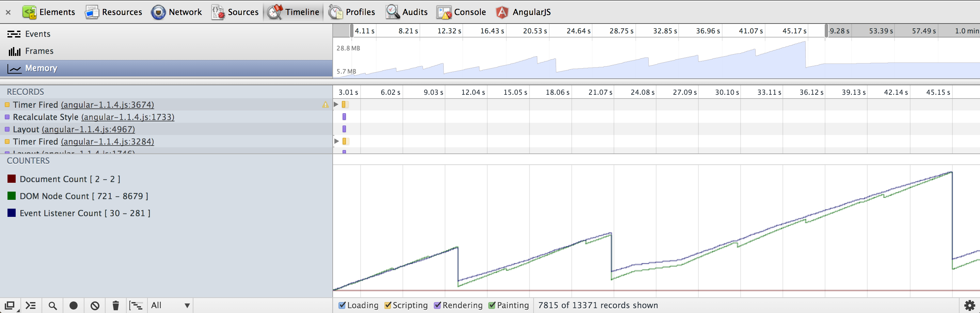Click the clear timeline button
Screen dimensions: 980x313
click(x=95, y=305)
